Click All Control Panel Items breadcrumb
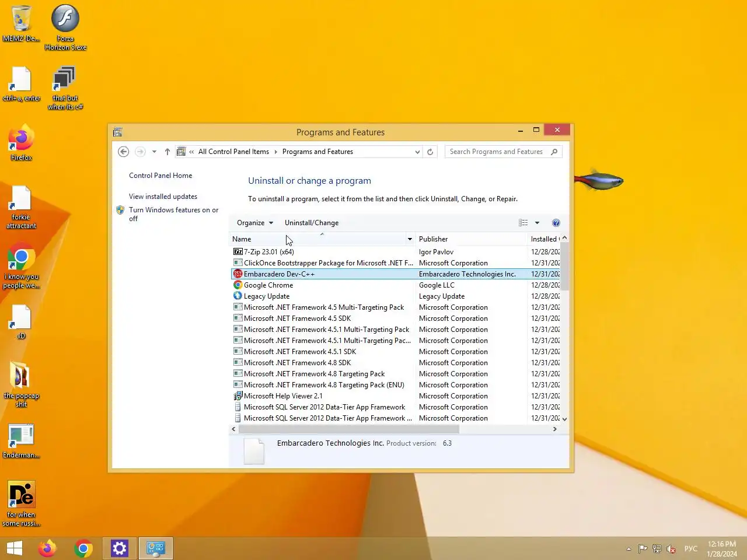This screenshot has width=747, height=560. [233, 152]
